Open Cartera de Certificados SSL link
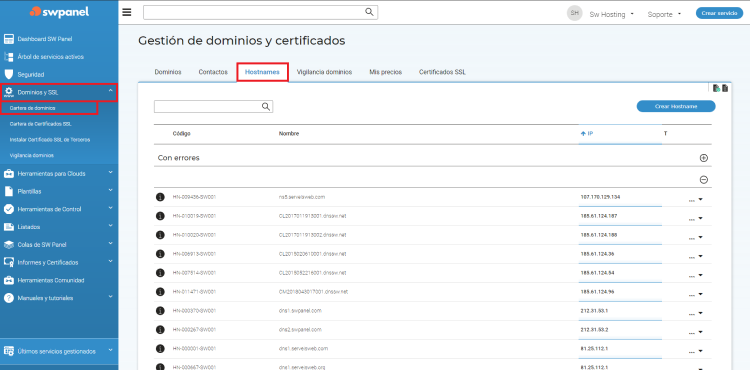 pos(41,124)
